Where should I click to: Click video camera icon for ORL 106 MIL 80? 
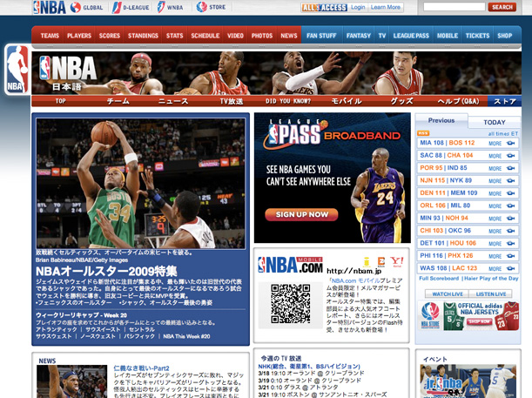(x=510, y=206)
